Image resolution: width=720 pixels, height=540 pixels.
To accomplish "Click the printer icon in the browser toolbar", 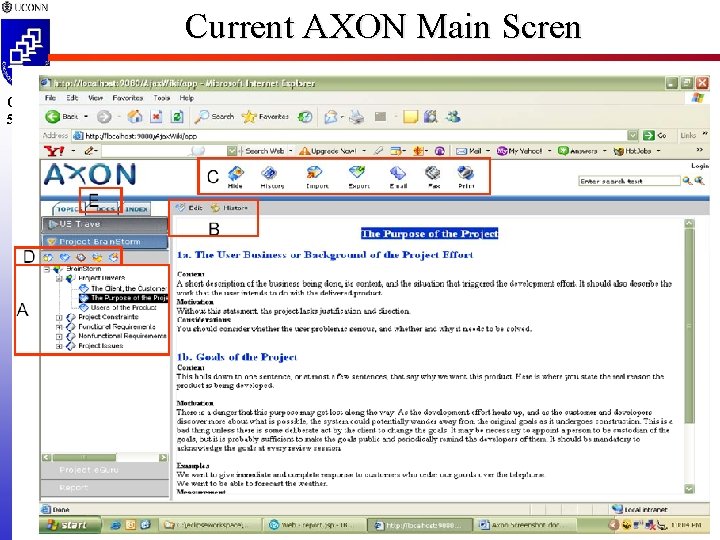I will (356, 117).
